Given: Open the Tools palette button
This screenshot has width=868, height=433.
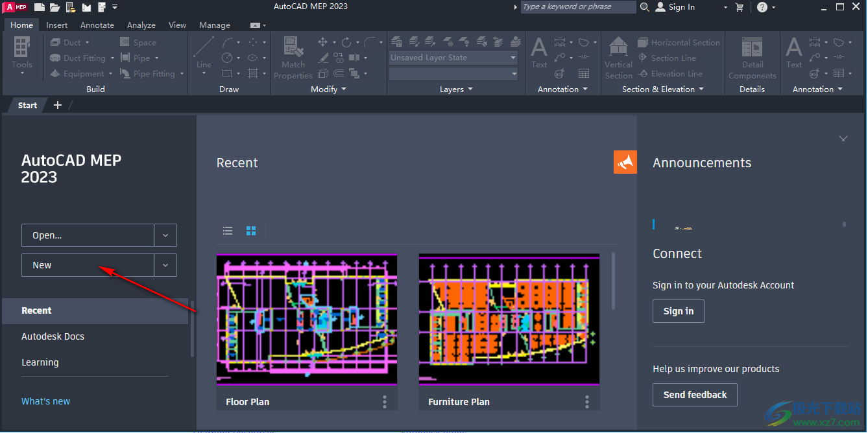Looking at the screenshot, I should 21,56.
